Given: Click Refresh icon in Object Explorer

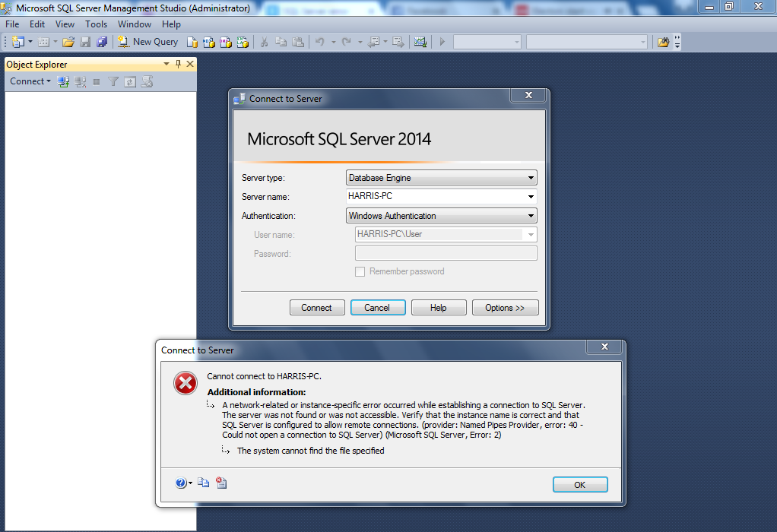Looking at the screenshot, I should click(x=130, y=82).
